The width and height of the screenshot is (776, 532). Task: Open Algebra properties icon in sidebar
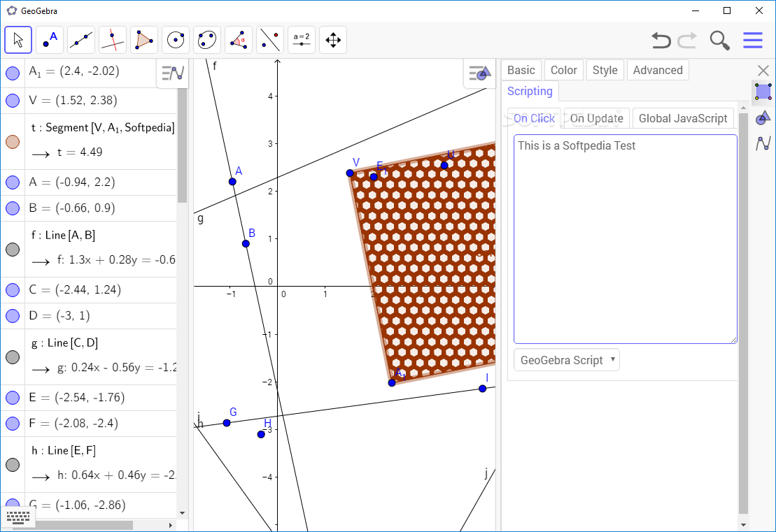[763, 144]
